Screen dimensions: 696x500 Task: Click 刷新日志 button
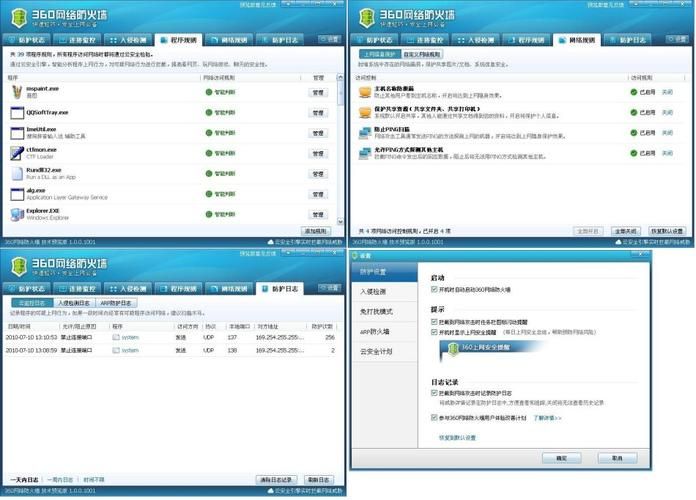click(319, 480)
